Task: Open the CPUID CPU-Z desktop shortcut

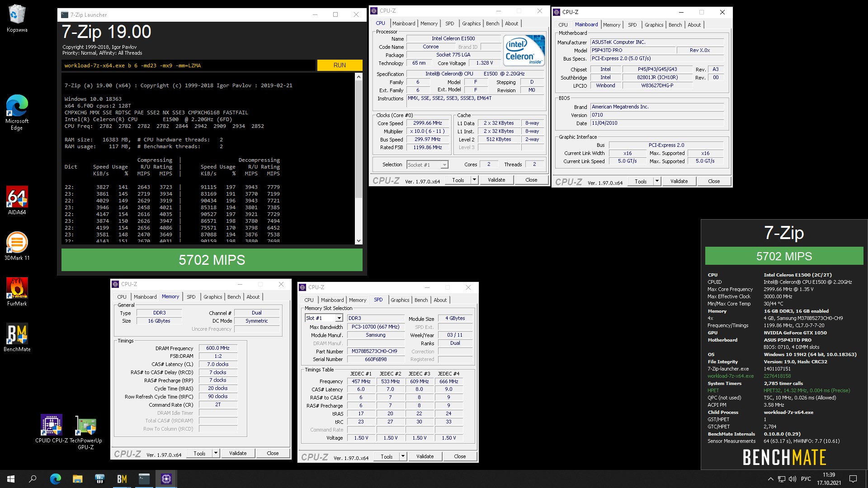Action: point(52,429)
